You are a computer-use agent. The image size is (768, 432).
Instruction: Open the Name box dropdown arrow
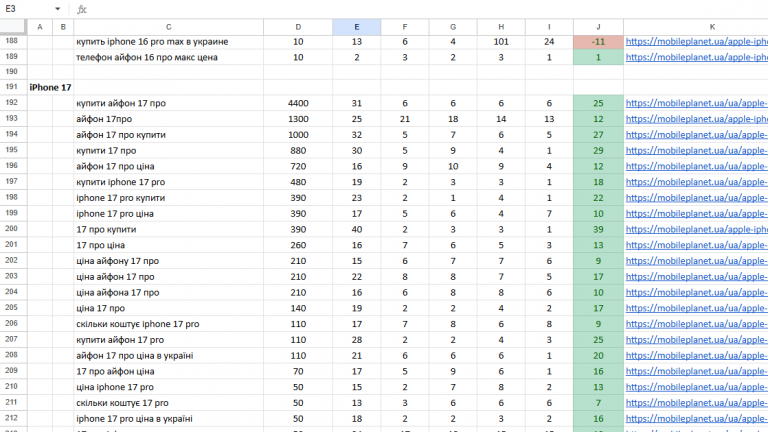[57, 9]
